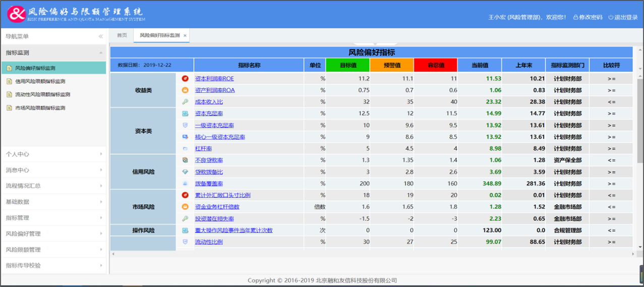
Task: Click the icon beside 重大操作风险事件当年累计次数
Action: (x=185, y=230)
